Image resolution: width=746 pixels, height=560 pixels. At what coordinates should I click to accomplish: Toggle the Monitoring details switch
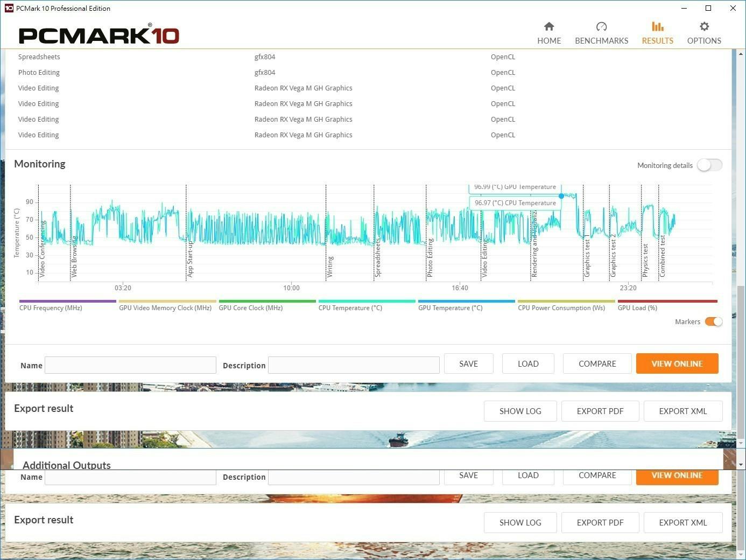point(709,165)
